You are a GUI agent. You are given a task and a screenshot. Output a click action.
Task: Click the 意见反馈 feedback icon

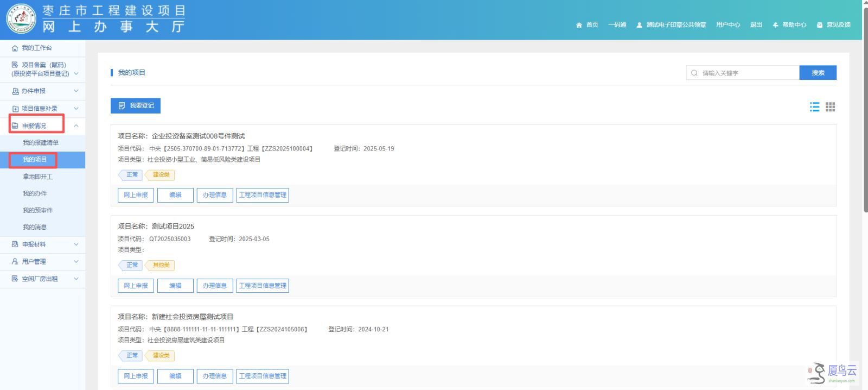pos(820,25)
